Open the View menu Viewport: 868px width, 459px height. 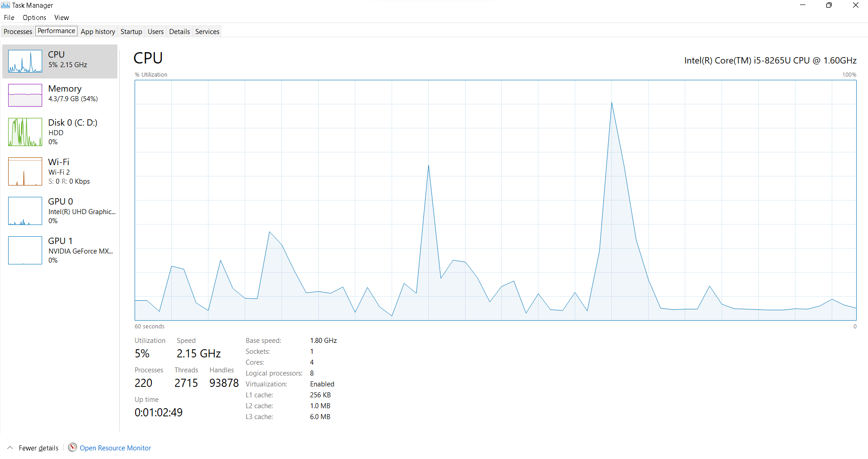click(x=61, y=17)
